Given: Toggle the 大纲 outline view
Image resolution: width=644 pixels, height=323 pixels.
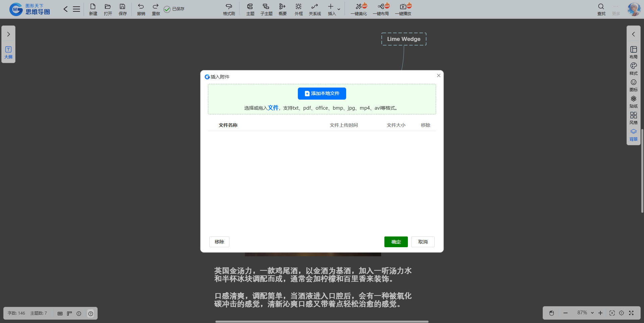Looking at the screenshot, I should tap(8, 53).
